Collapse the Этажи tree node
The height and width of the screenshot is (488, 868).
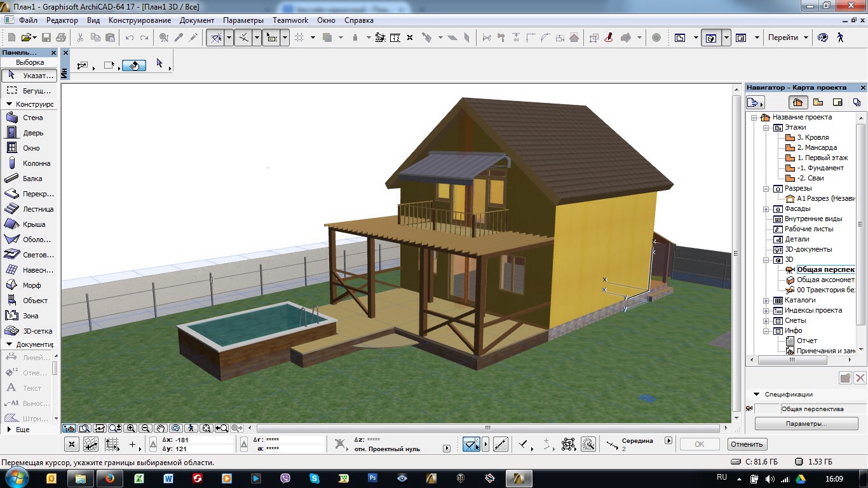coord(767,127)
